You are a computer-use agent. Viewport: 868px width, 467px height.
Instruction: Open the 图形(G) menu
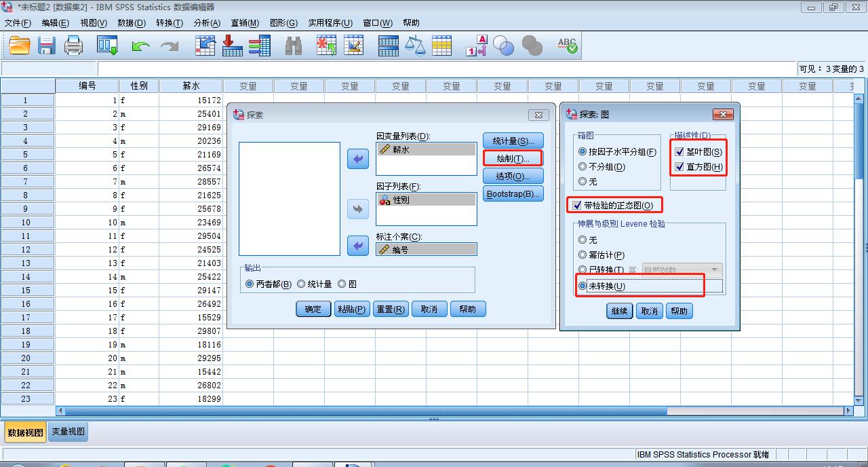coord(283,22)
